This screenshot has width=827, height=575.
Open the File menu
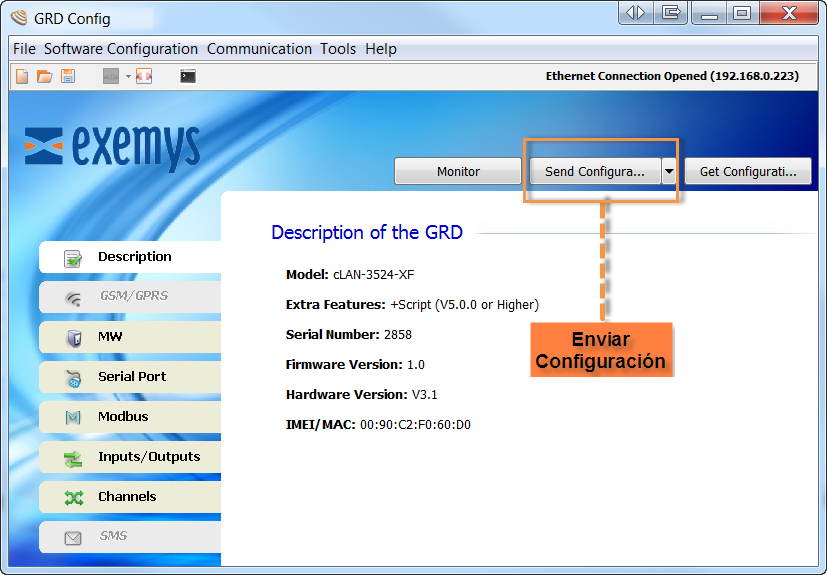click(24, 49)
